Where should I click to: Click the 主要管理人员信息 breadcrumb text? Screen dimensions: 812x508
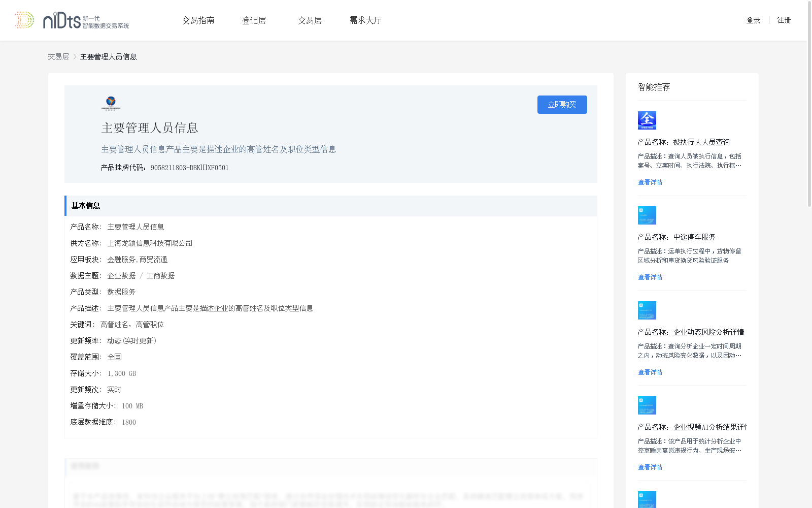coord(109,57)
